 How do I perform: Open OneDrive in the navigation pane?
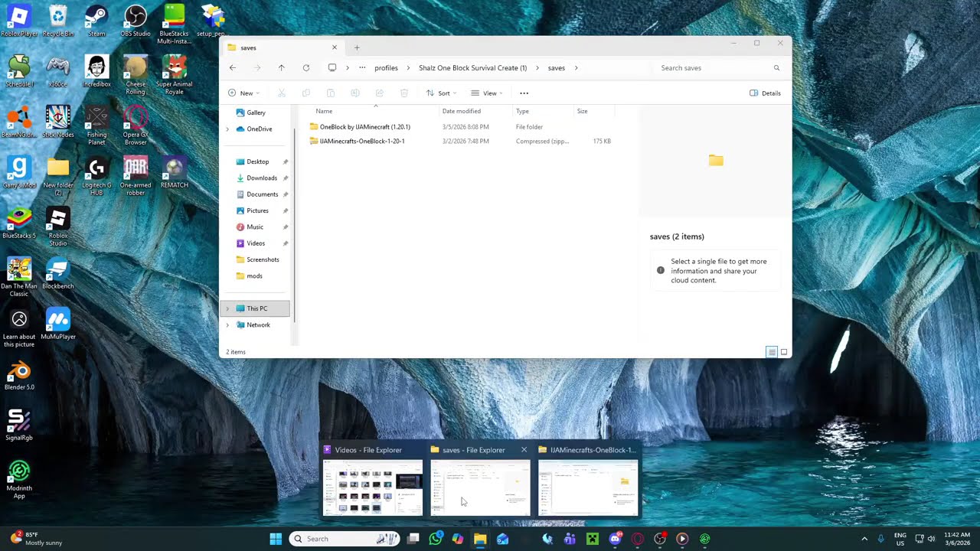pos(260,129)
